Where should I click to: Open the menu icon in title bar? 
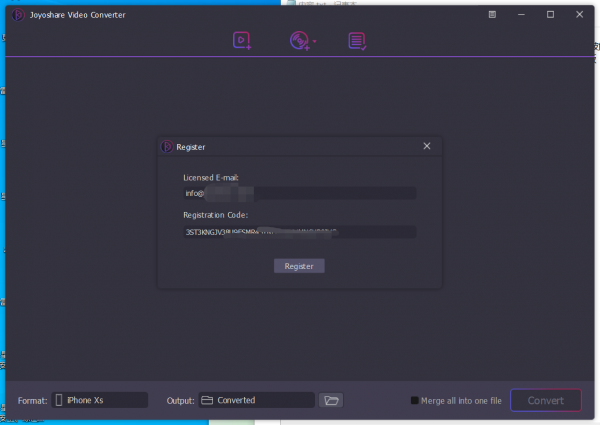[492, 15]
